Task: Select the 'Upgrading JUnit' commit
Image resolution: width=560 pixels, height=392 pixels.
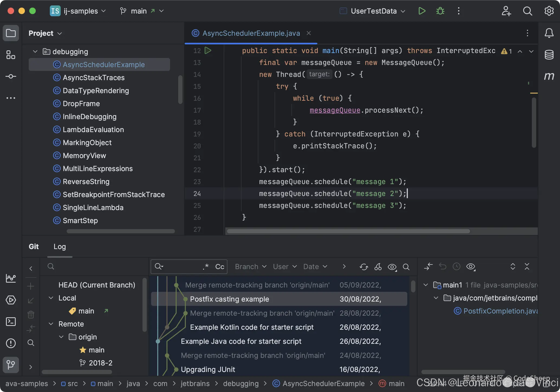Action: point(208,370)
